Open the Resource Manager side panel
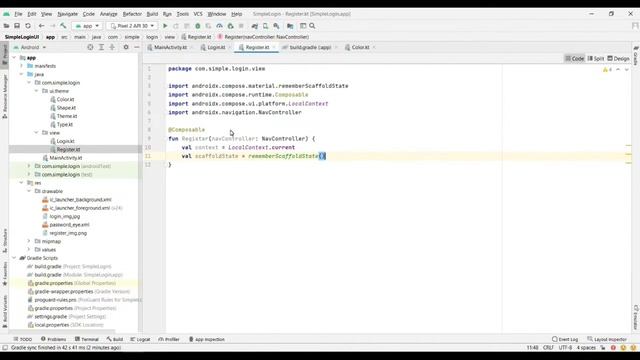The height and width of the screenshot is (360, 640). 4,96
